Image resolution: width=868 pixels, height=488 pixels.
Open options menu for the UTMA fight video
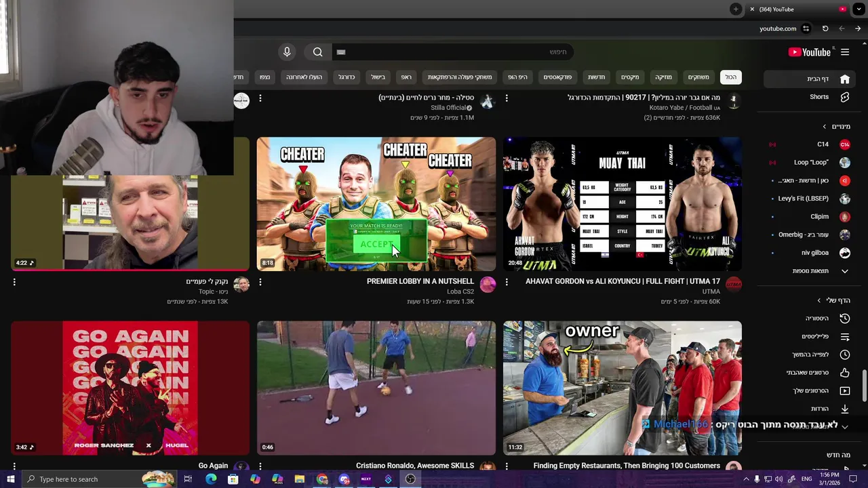point(507,282)
